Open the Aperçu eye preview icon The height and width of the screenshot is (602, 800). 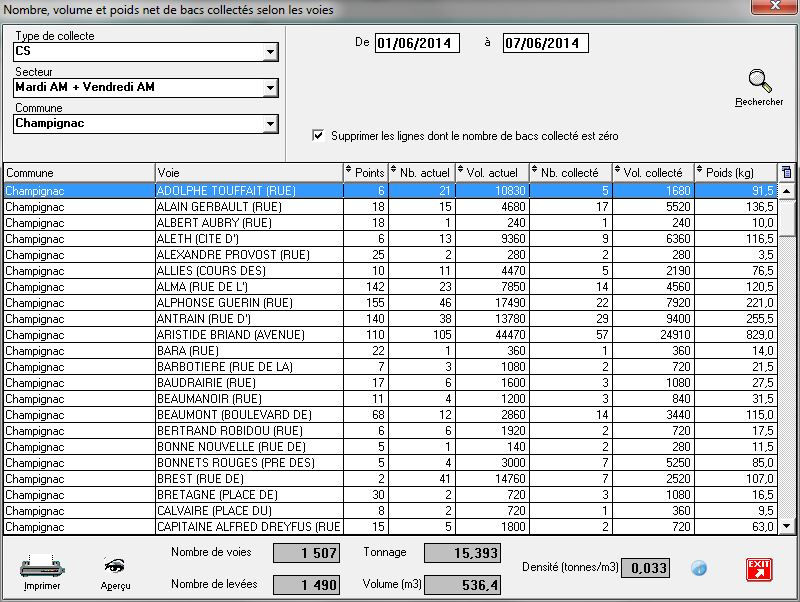pyautogui.click(x=115, y=566)
